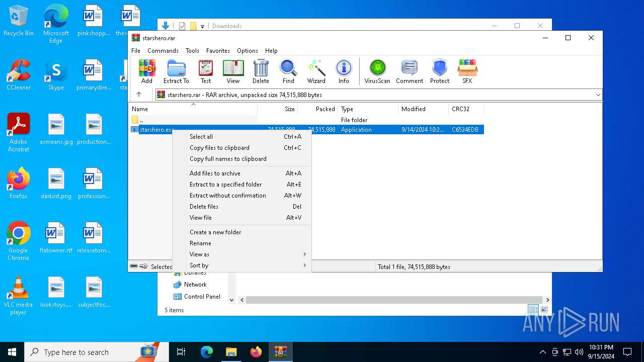Click the Comment toolbar icon
Viewport: 644px width, 362px height.
(x=410, y=71)
